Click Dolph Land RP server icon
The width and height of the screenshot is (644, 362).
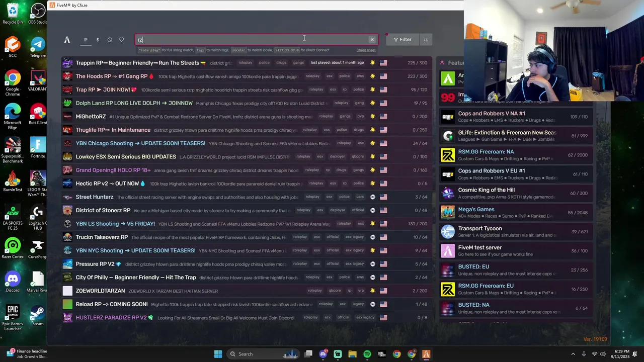click(x=67, y=103)
